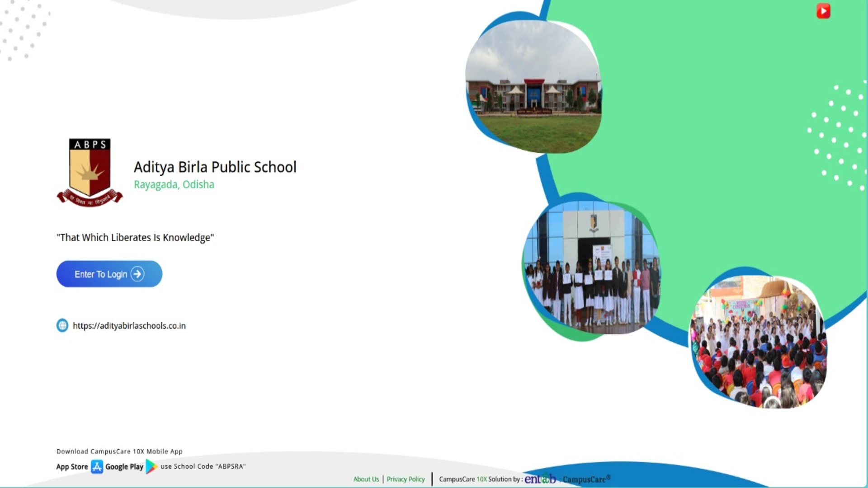868x488 pixels.
Task: Open the Privacy Policy footer link
Action: (x=406, y=479)
